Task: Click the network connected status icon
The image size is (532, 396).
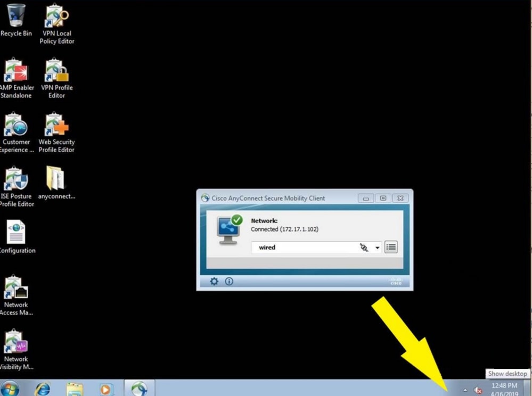Action: click(230, 229)
